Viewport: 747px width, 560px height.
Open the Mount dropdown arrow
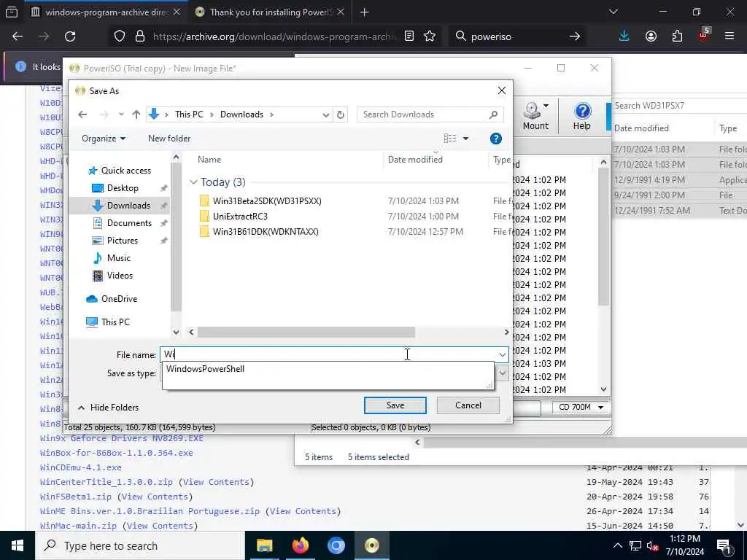[546, 106]
